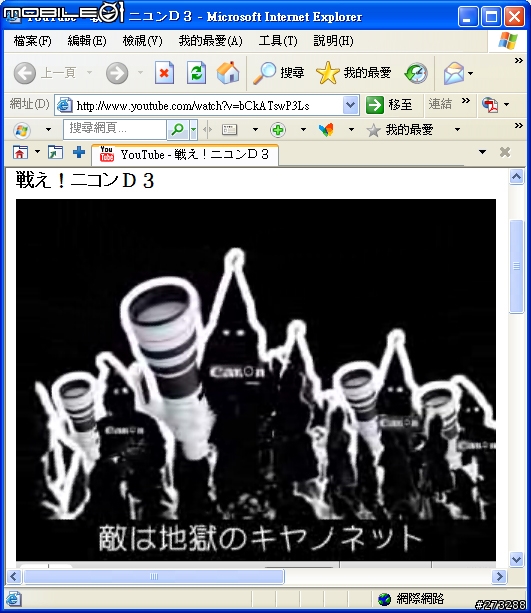Open Search with magnifying glass icon
The width and height of the screenshot is (531, 613).
click(265, 73)
